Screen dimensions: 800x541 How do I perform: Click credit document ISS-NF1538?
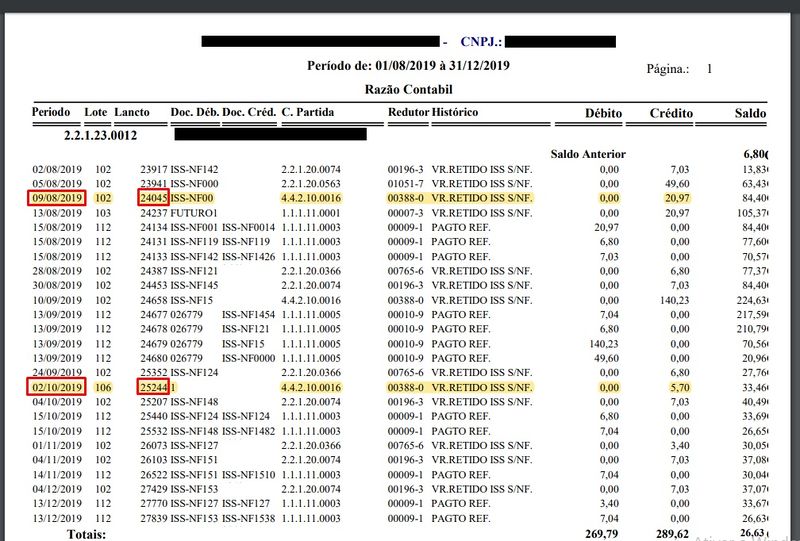pos(248,518)
